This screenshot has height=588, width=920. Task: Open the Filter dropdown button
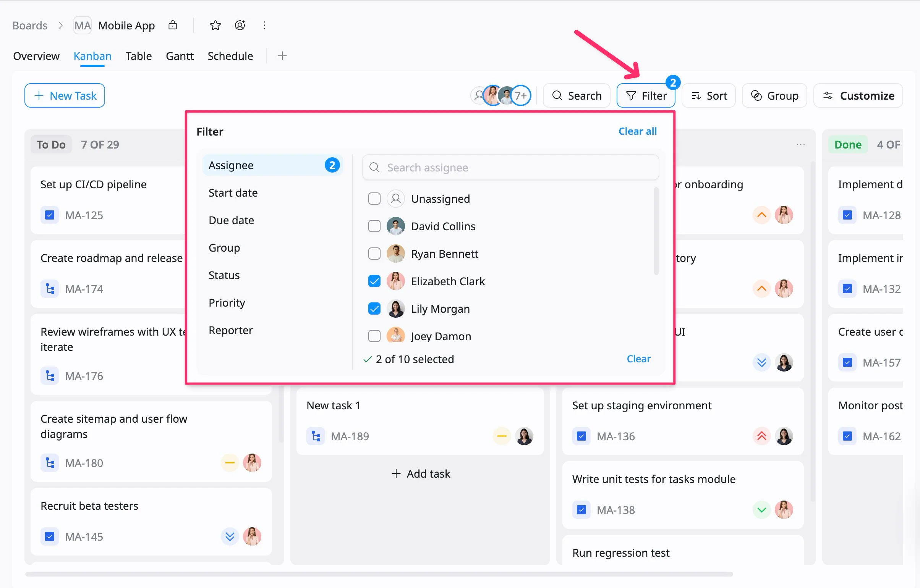pyautogui.click(x=646, y=95)
